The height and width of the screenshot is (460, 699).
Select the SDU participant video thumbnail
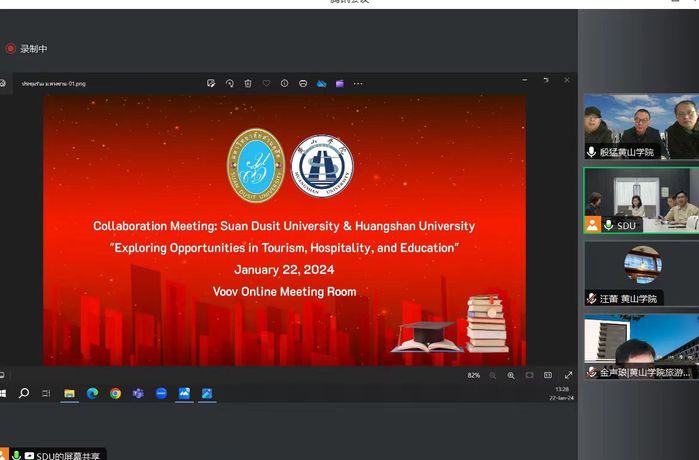[x=641, y=200]
